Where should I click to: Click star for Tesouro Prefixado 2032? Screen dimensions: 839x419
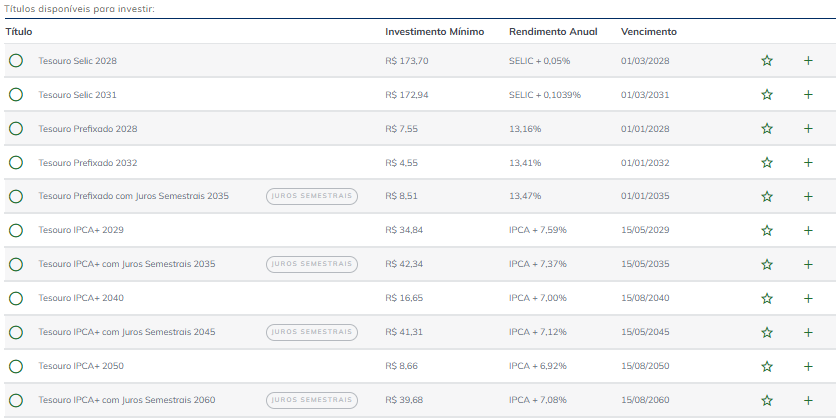tap(767, 162)
